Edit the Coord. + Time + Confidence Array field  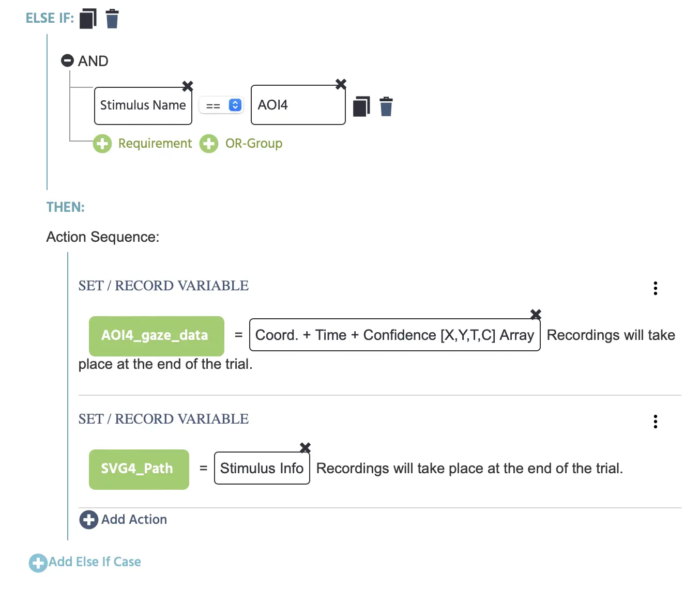(395, 335)
